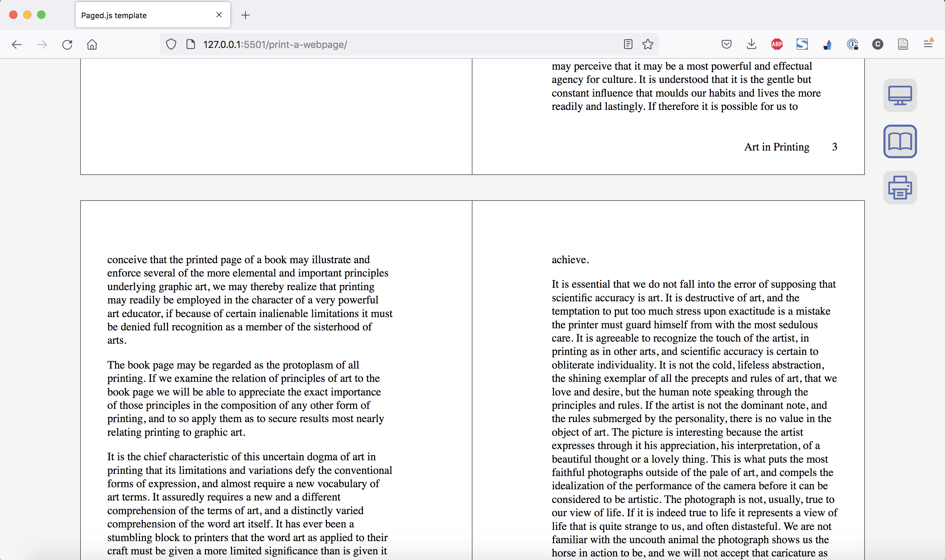Open a new browser tab
Viewport: 945px width, 560px height.
246,15
